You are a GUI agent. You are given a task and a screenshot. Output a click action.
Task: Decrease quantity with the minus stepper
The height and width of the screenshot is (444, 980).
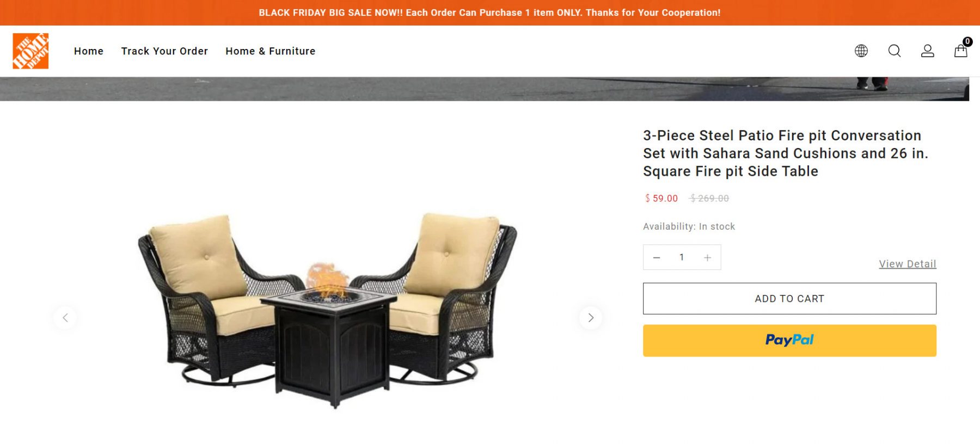(x=657, y=257)
